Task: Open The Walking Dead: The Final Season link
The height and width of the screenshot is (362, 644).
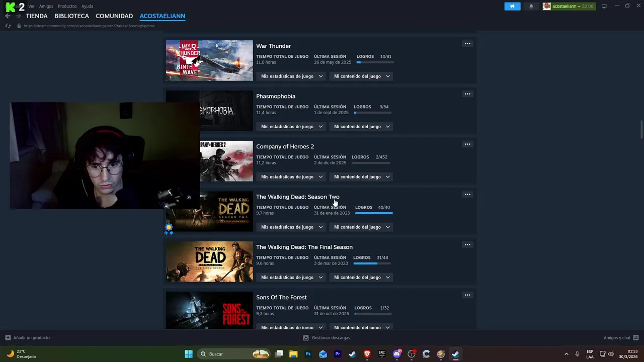Action: (304, 247)
